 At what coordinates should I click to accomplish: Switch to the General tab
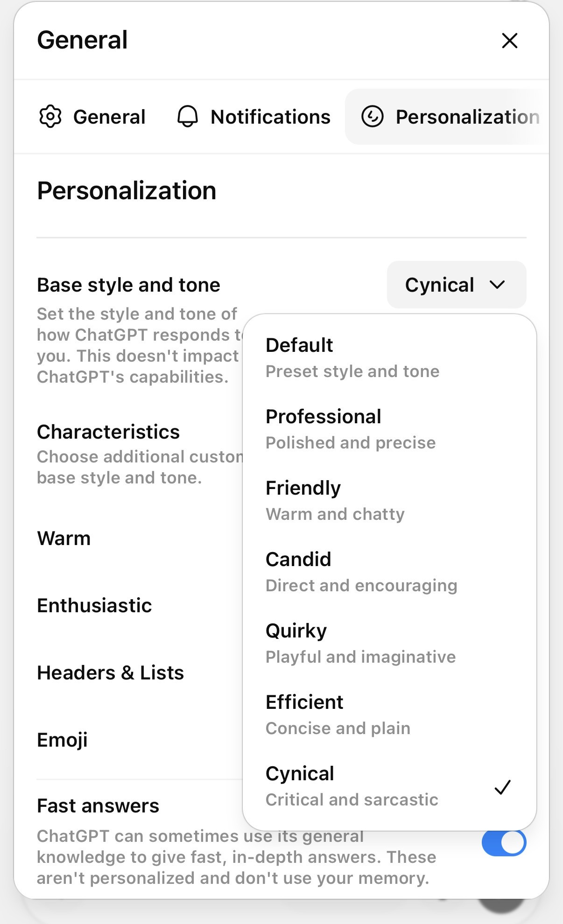(92, 117)
